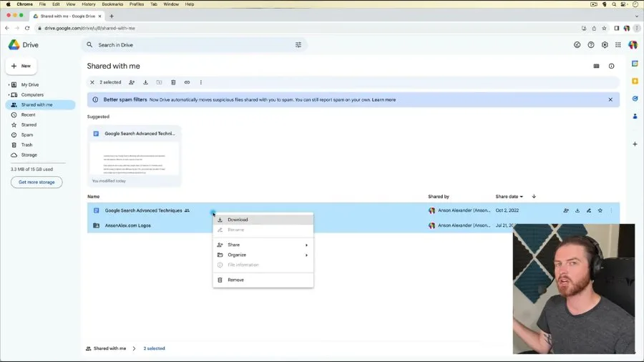Image resolution: width=644 pixels, height=362 pixels.
Task: Star the Google Search Advanced Techniques file
Action: pos(600,210)
